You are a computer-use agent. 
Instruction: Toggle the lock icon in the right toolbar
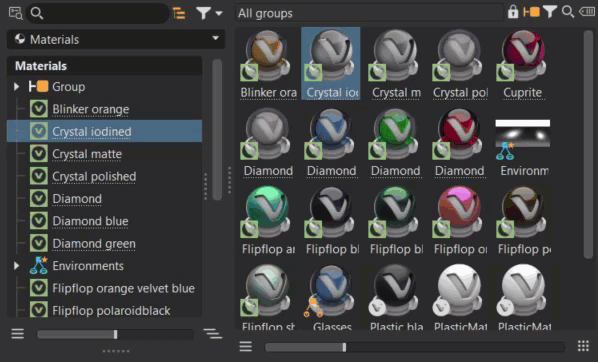click(513, 12)
